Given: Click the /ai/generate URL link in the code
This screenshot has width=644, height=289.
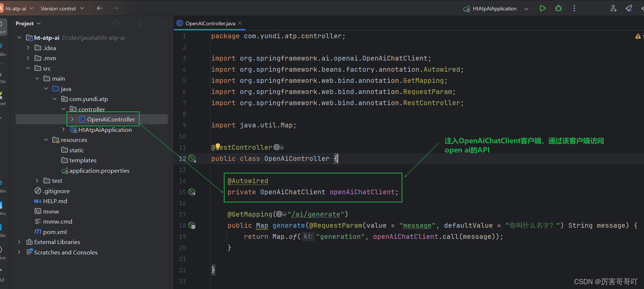Looking at the screenshot, I should [316, 214].
